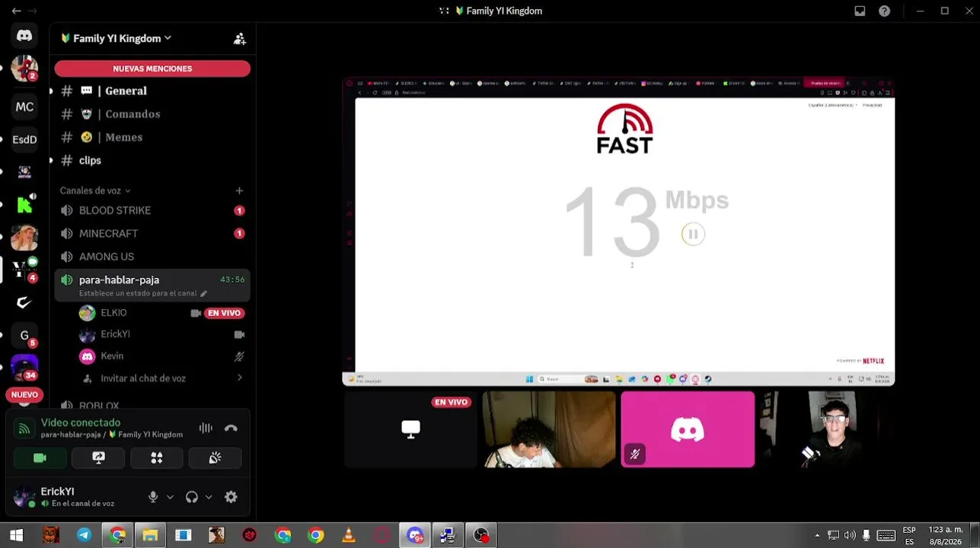Open the Windows Start menu

tap(16, 535)
